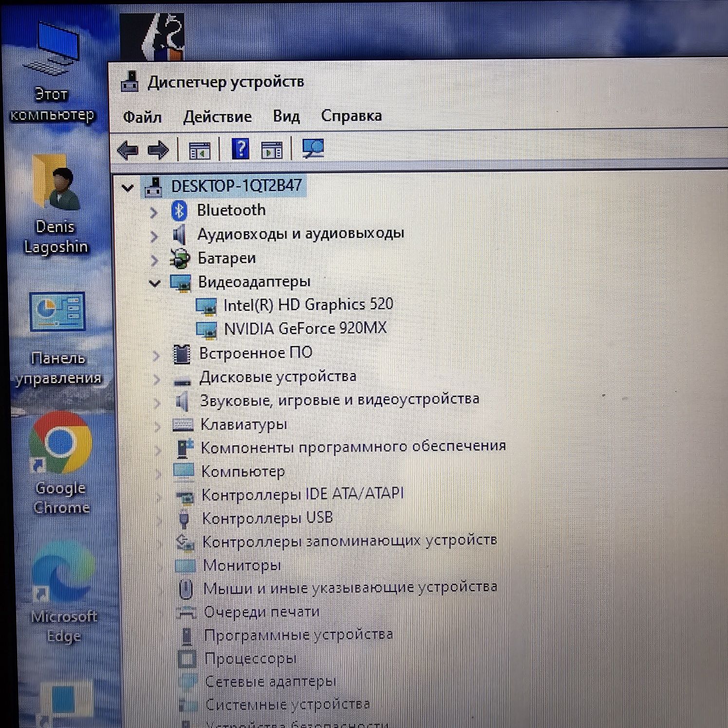Select Этот компьютер desktop icon

pos(52,72)
